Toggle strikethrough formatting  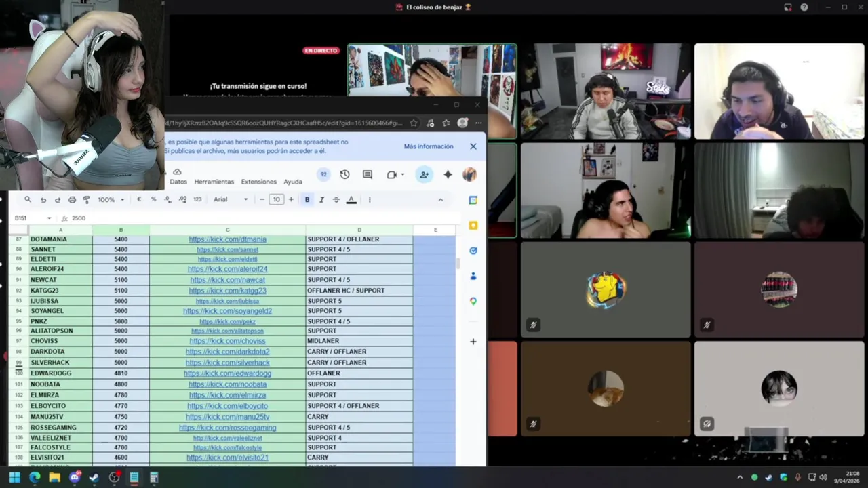click(x=336, y=199)
